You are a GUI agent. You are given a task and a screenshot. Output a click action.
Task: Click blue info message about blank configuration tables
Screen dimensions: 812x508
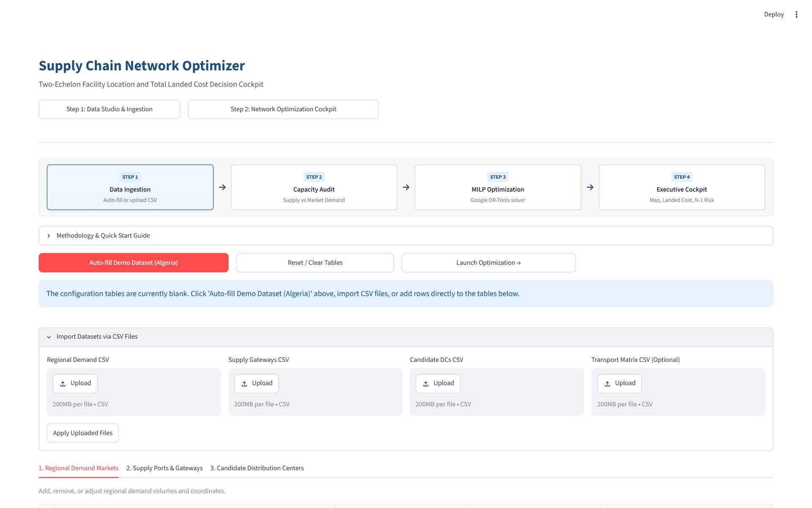click(x=406, y=294)
